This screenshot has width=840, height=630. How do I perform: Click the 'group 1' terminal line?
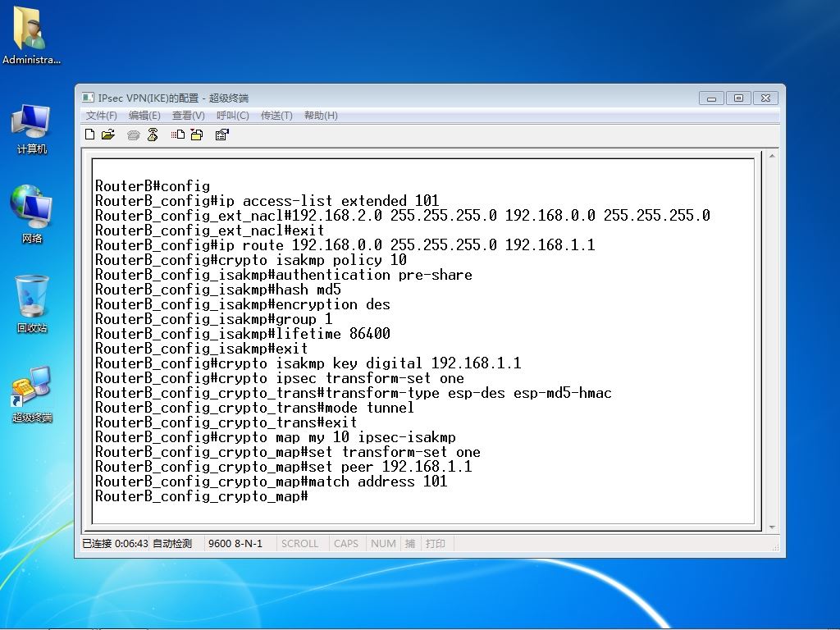[x=214, y=319]
